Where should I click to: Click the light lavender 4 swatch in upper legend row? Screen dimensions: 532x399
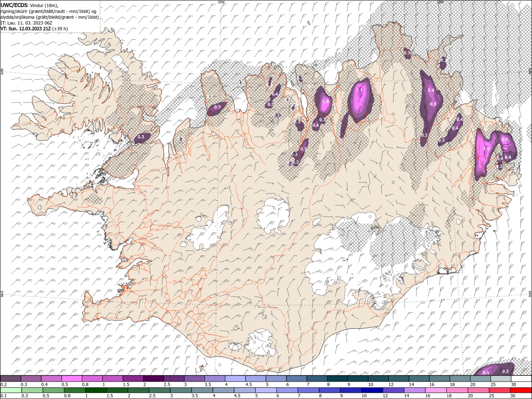click(x=235, y=379)
